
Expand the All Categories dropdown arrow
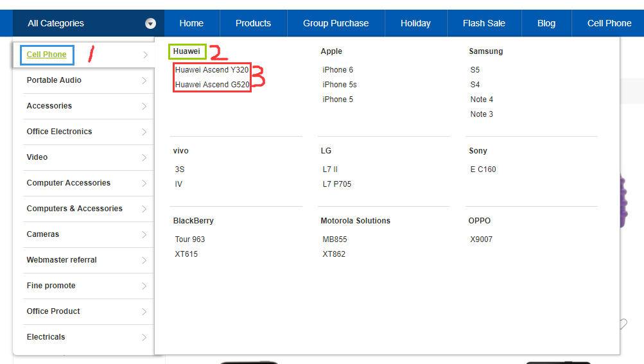pos(151,23)
